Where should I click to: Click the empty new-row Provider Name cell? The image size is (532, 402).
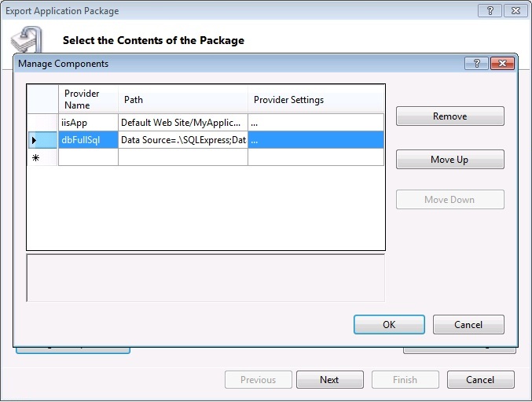tap(88, 157)
